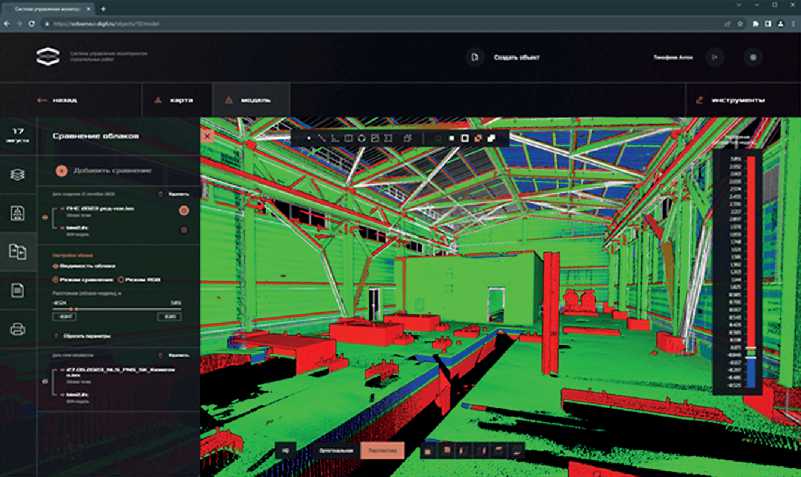Select the line measurement tool
The height and width of the screenshot is (477, 801).
(x=322, y=138)
